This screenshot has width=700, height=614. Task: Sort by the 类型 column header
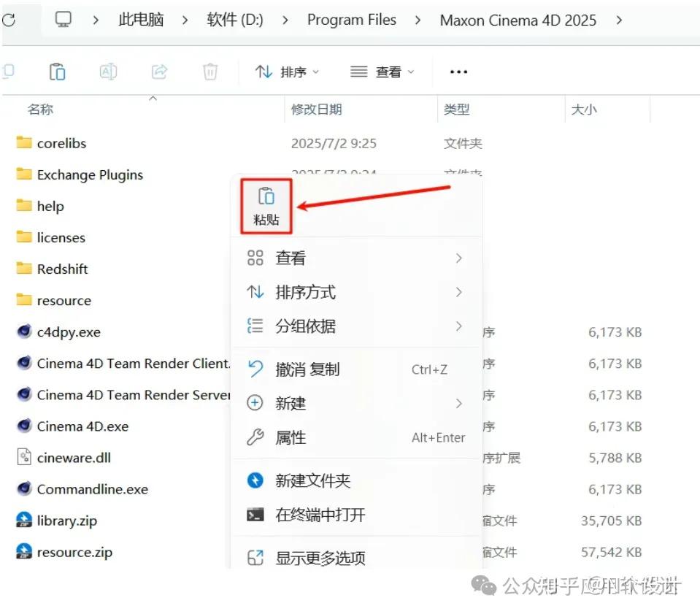coord(456,109)
